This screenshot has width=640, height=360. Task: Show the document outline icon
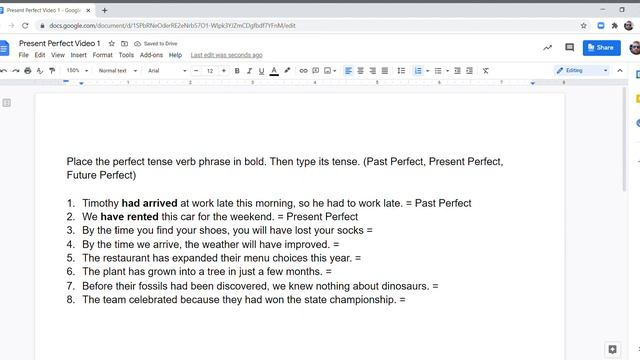tap(7, 103)
